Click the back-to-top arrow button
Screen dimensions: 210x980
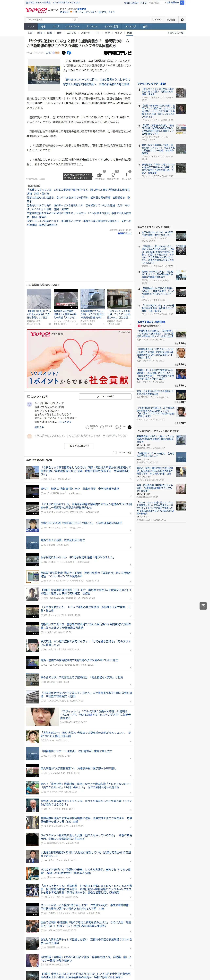click(x=203, y=606)
